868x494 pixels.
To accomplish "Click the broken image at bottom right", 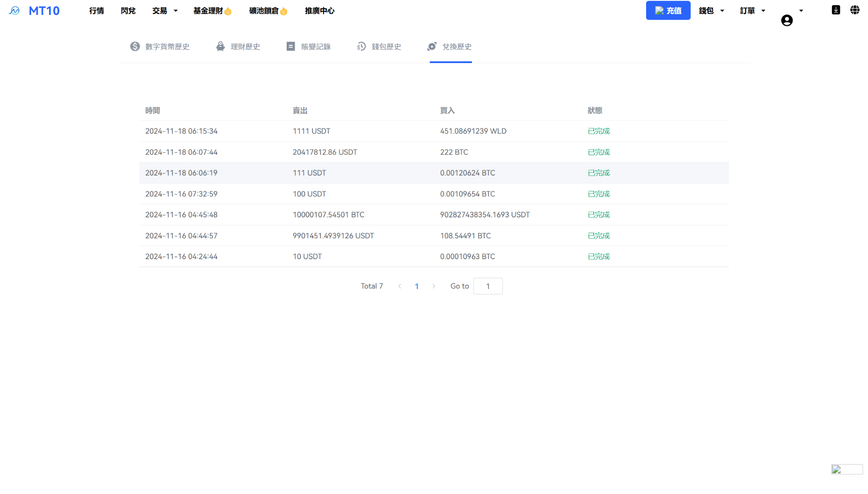I will click(847, 469).
